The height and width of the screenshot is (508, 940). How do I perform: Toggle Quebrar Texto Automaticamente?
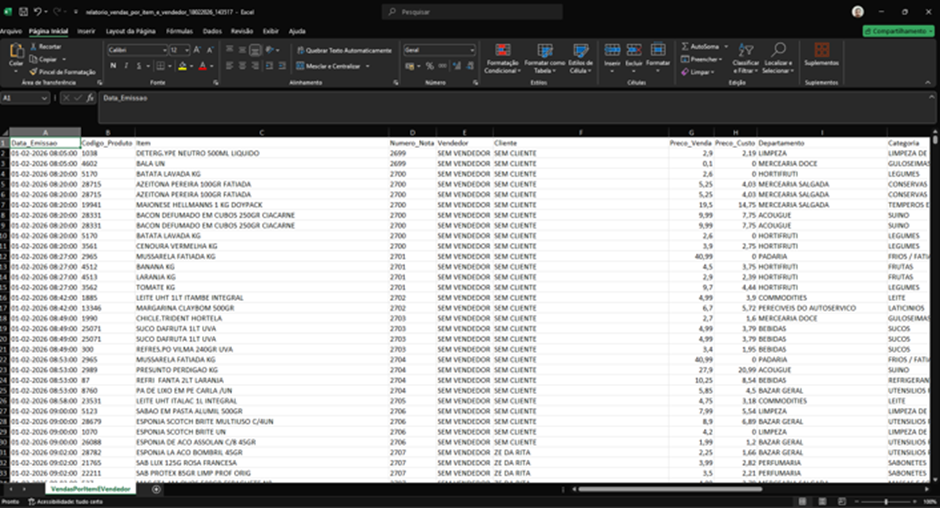(x=344, y=50)
